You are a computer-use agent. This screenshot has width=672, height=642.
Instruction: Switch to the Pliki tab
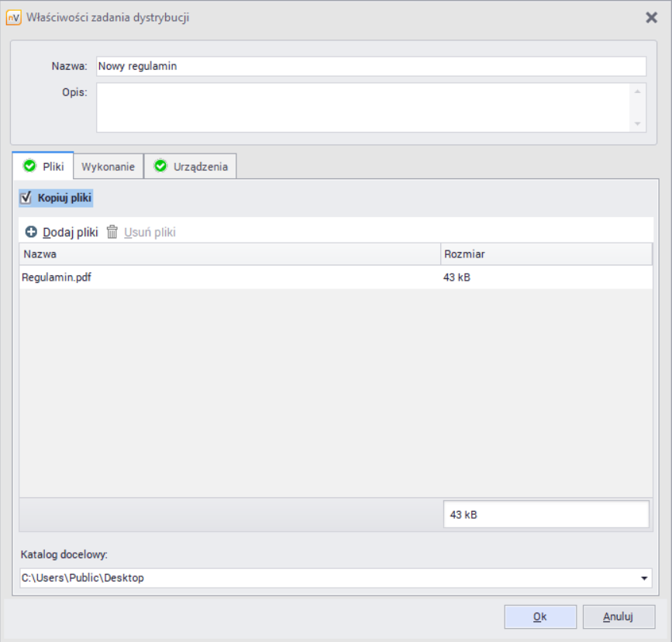(x=43, y=166)
